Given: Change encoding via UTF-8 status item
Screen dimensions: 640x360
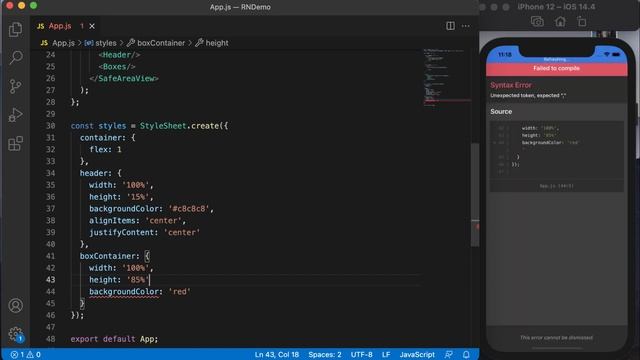Looking at the screenshot, I should point(361,354).
